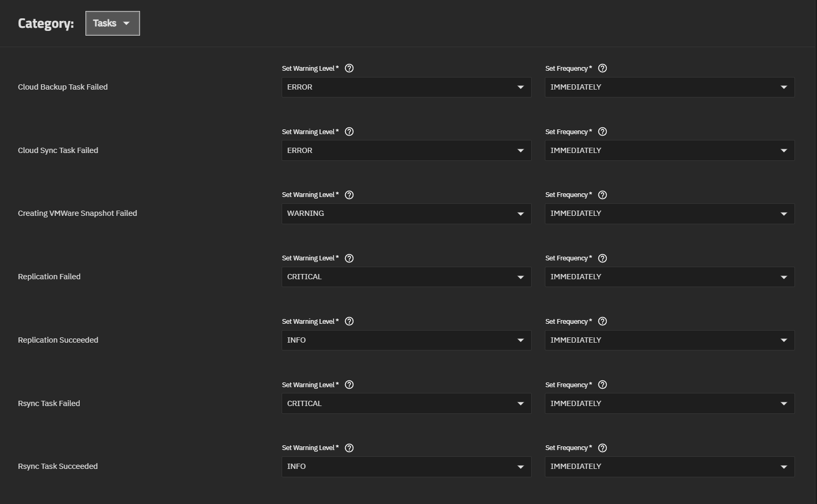Click help icon for Cloud Sync warning level

(x=349, y=132)
